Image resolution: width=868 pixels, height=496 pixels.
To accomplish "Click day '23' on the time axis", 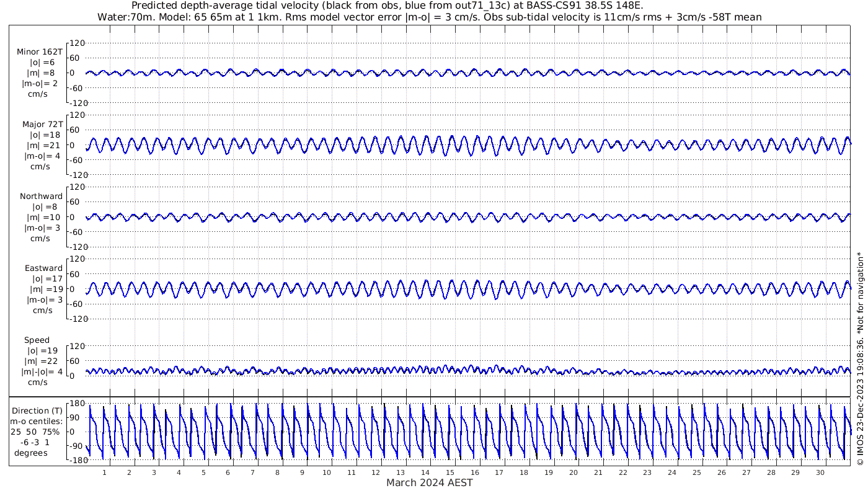I will click(x=647, y=472).
